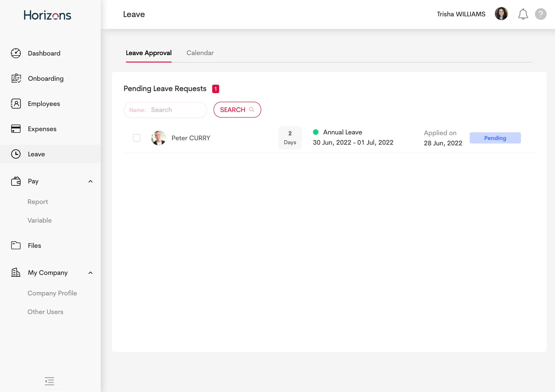Click the Leave clock icon
This screenshot has height=392, width=555.
[16, 154]
